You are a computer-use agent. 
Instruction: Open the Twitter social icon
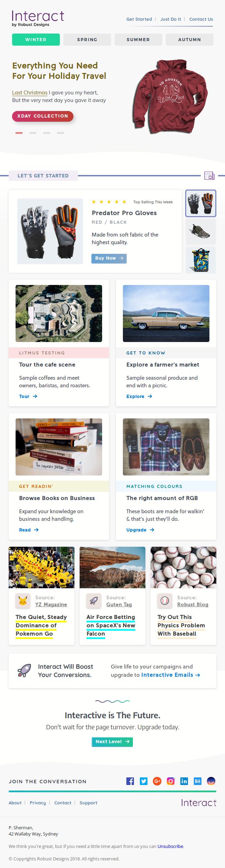(x=144, y=781)
